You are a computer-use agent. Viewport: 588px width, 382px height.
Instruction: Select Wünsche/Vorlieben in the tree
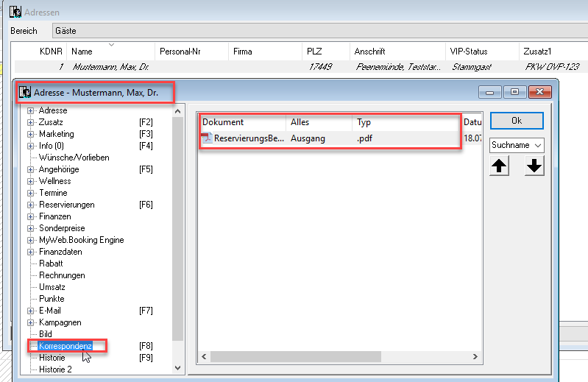(74, 158)
